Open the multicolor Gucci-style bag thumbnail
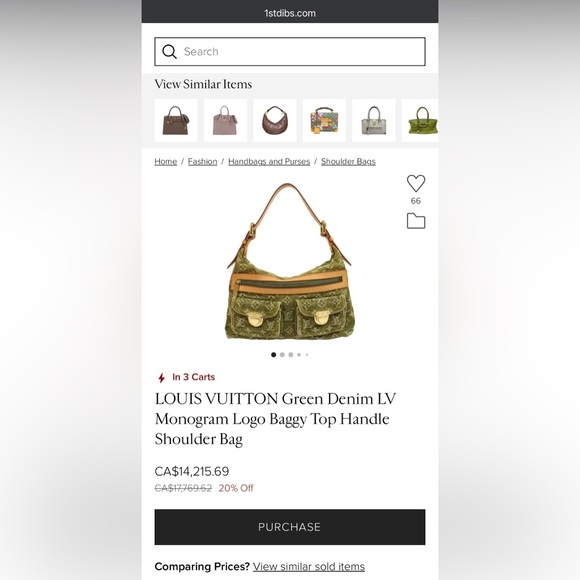 (324, 120)
